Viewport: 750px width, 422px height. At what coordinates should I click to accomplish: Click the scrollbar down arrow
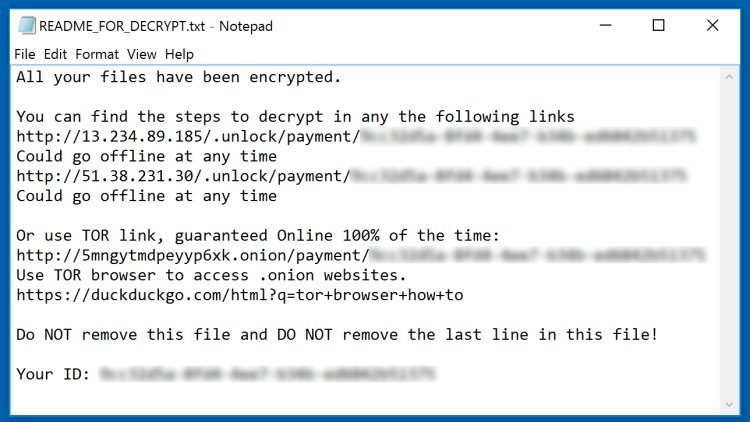[x=729, y=405]
